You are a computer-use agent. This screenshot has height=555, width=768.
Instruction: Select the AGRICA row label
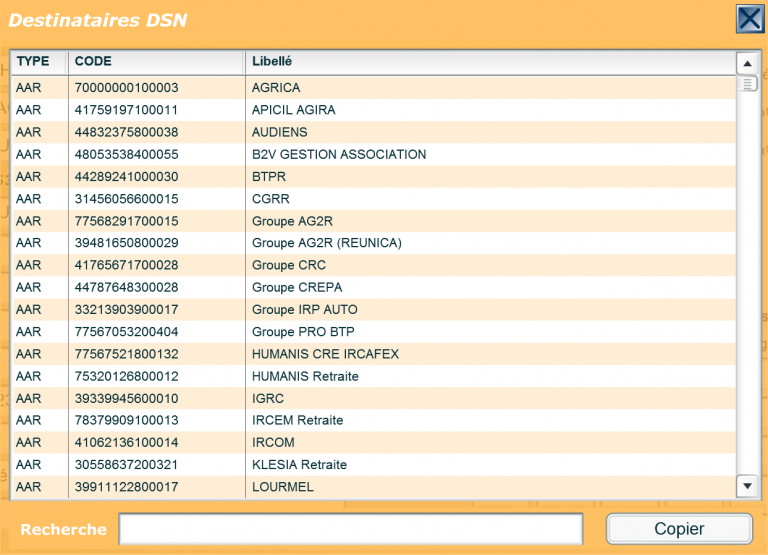point(276,88)
